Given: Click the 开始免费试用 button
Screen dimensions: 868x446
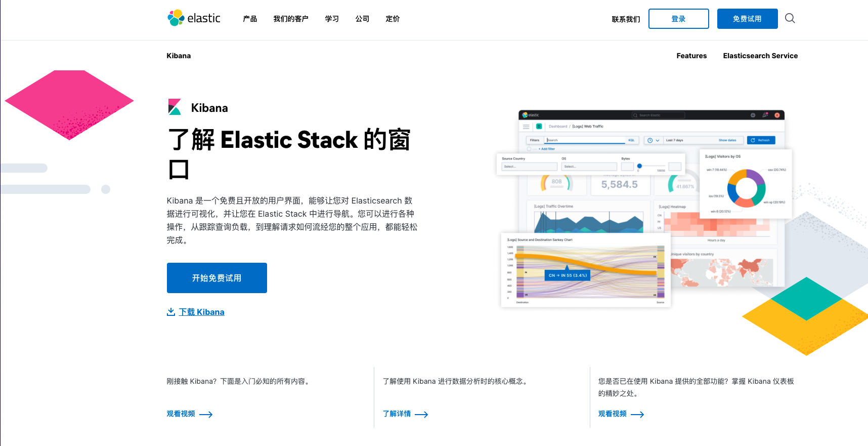Looking at the screenshot, I should 217,278.
